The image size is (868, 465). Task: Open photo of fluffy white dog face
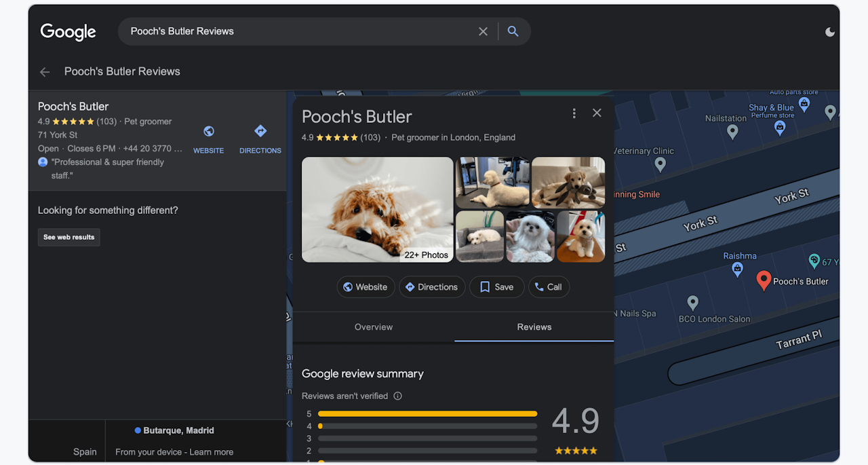click(x=530, y=236)
